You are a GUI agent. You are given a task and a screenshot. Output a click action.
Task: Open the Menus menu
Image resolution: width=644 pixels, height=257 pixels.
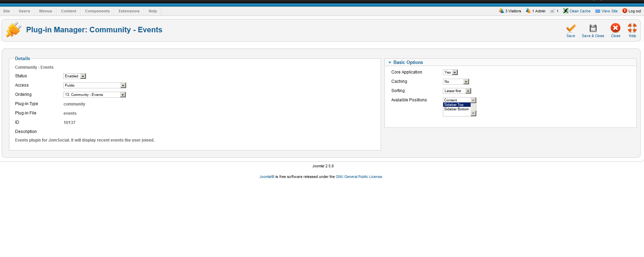click(46, 11)
